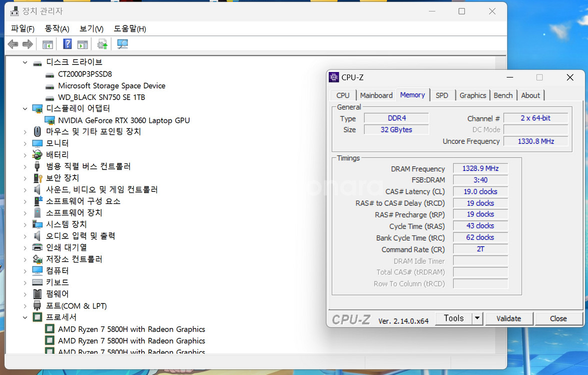Click the icon beside 소프트웨어 장치
588x375 pixels.
coord(37,213)
